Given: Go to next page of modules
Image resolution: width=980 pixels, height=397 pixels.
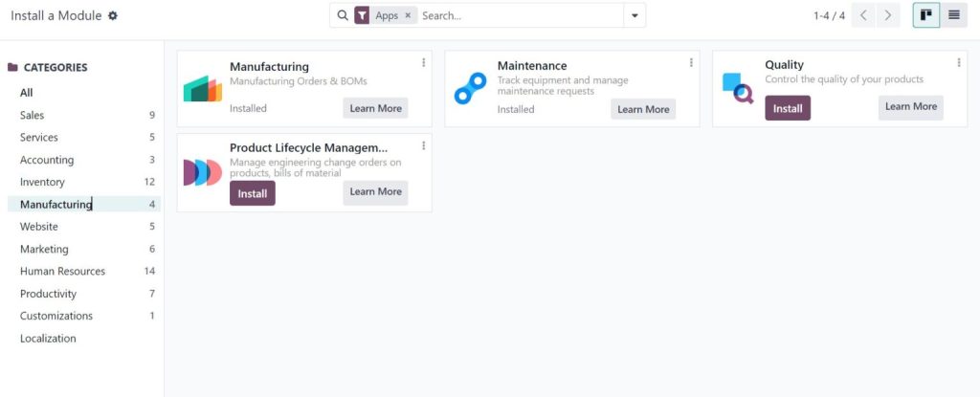Looking at the screenshot, I should [889, 15].
